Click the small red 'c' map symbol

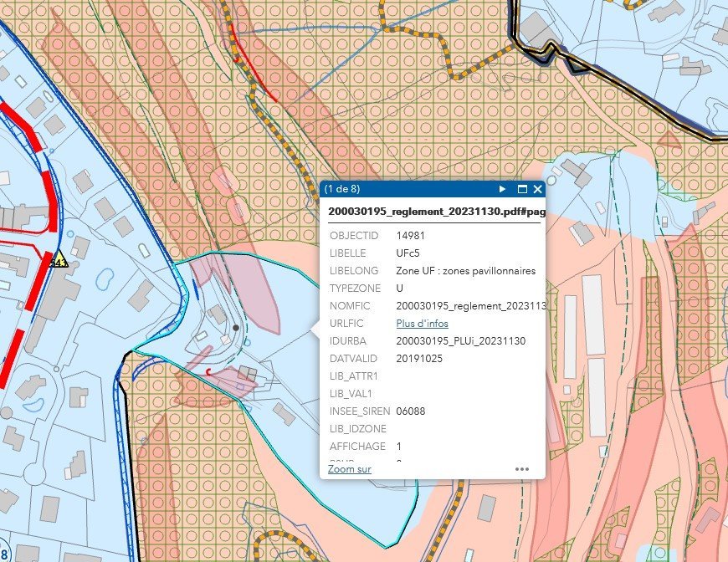tap(208, 370)
